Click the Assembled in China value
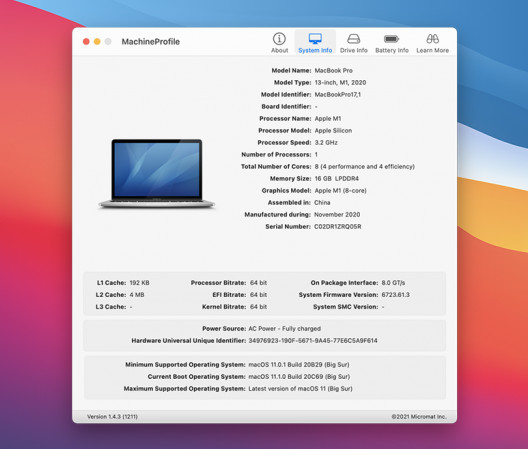This screenshot has width=528, height=449. tap(322, 202)
